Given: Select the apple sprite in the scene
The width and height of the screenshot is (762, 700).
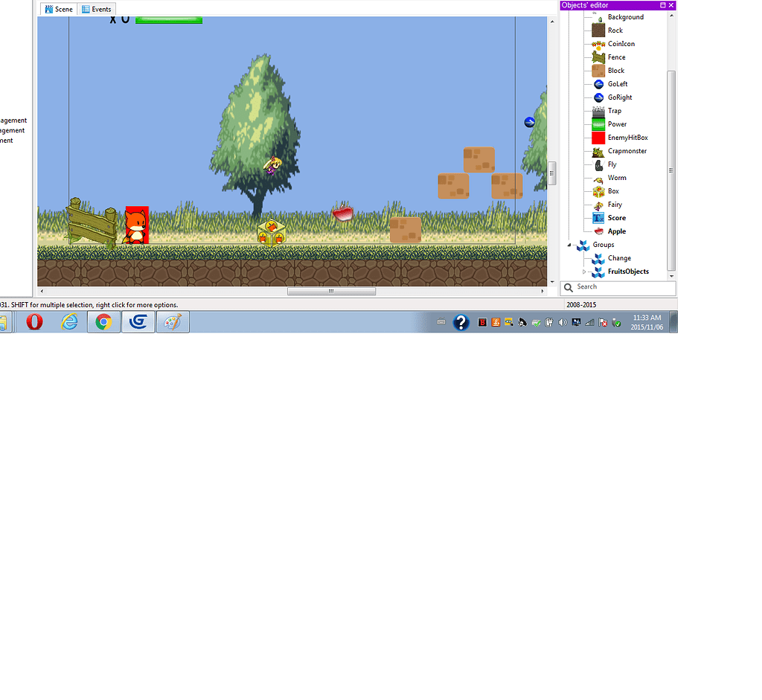Looking at the screenshot, I should 342,213.
